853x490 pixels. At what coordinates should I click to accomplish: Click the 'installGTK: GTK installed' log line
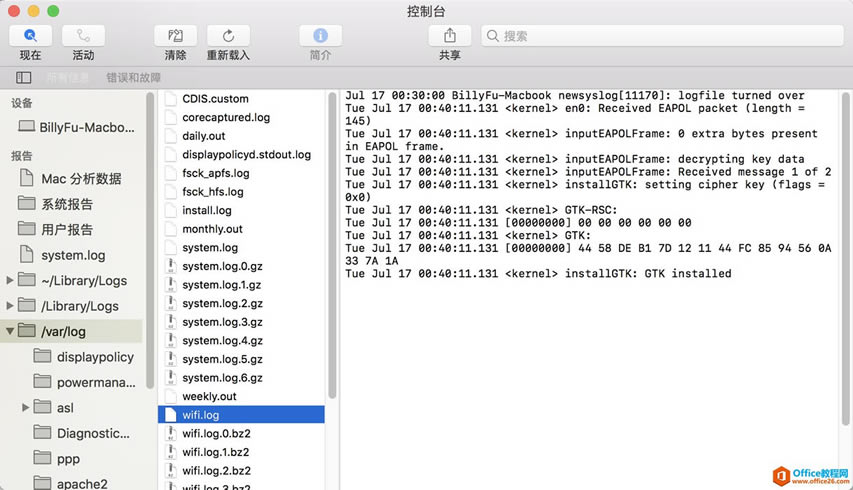pos(539,274)
